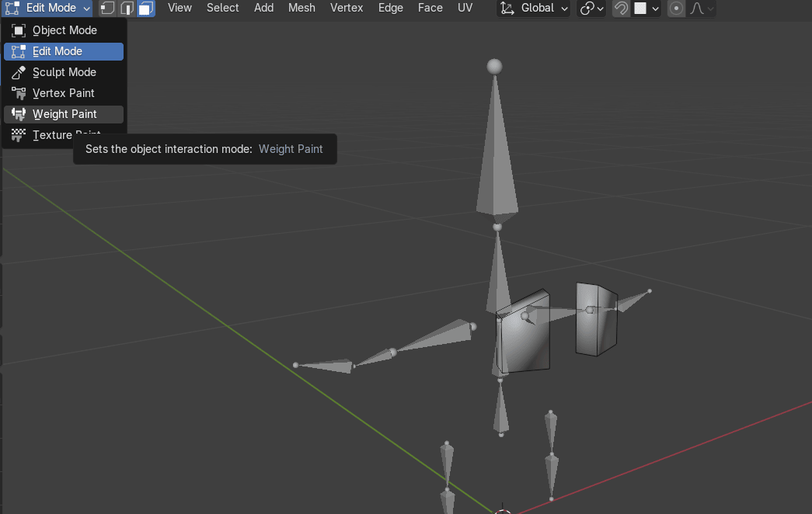Select Weight Paint interaction mode
Viewport: 812px width, 514px height.
click(x=64, y=114)
